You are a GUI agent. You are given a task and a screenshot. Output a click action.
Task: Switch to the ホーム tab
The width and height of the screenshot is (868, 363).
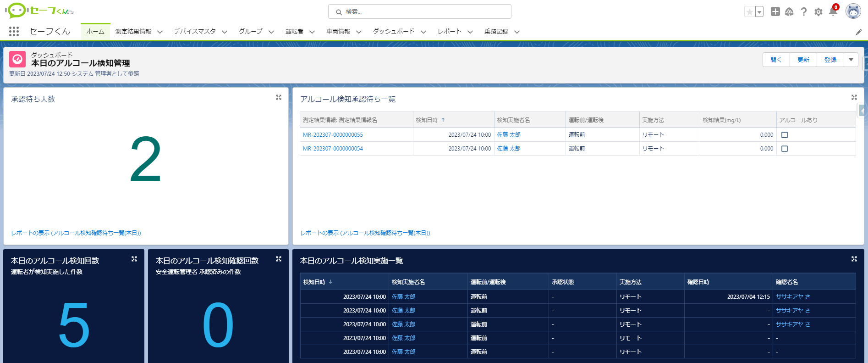tap(95, 32)
